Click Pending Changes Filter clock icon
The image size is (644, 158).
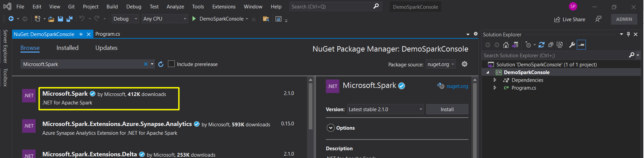[x=528, y=45]
